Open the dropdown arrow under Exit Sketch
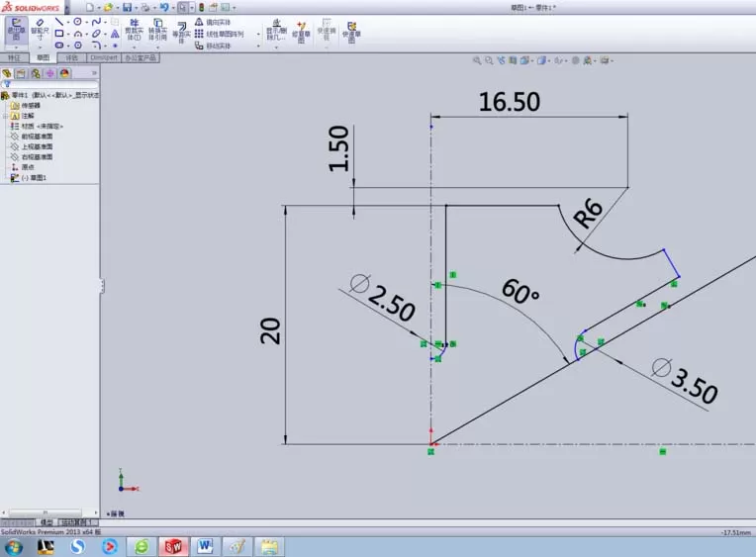Viewport: 756px width, 557px height. 17,47
